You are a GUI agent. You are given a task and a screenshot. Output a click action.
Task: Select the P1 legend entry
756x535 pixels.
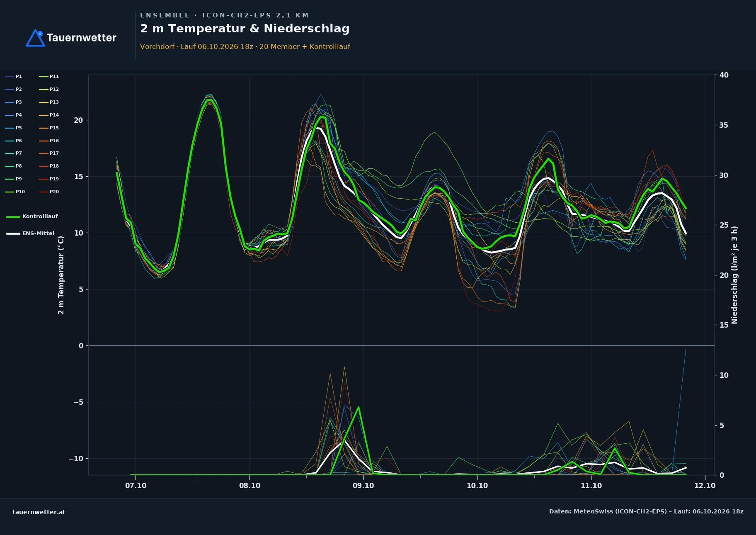click(x=14, y=77)
